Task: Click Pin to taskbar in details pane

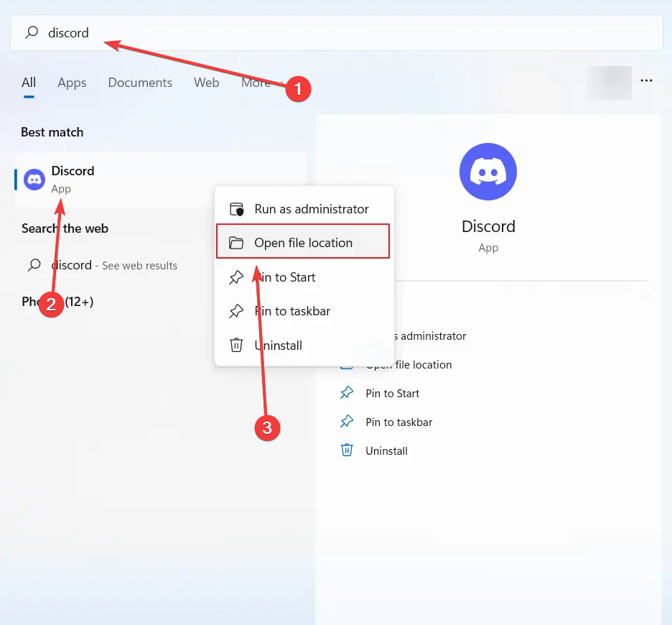Action: pos(398,422)
